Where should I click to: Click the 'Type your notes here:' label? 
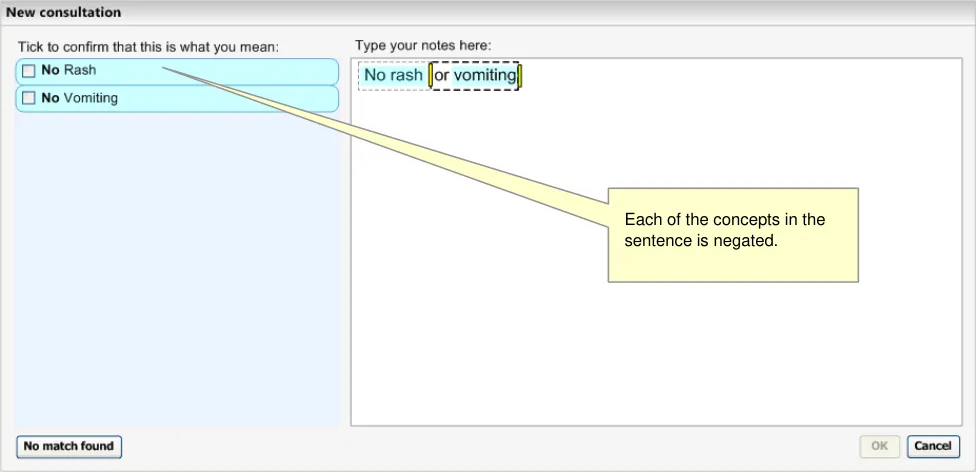point(423,46)
